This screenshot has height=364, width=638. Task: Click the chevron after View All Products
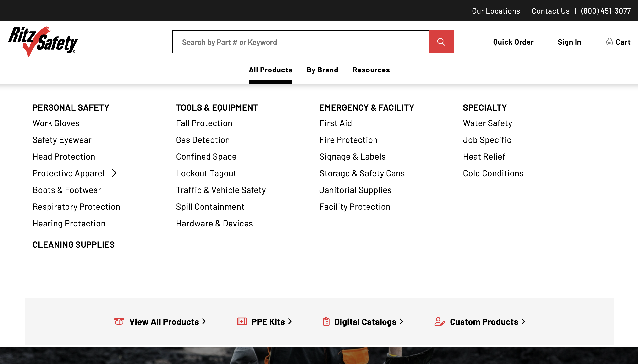click(x=204, y=321)
